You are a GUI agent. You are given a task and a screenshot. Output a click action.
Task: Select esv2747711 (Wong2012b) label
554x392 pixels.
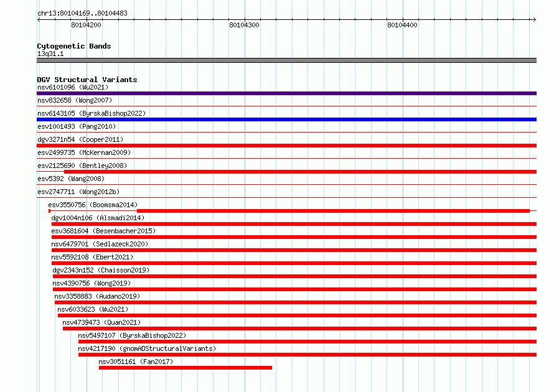[x=78, y=192]
